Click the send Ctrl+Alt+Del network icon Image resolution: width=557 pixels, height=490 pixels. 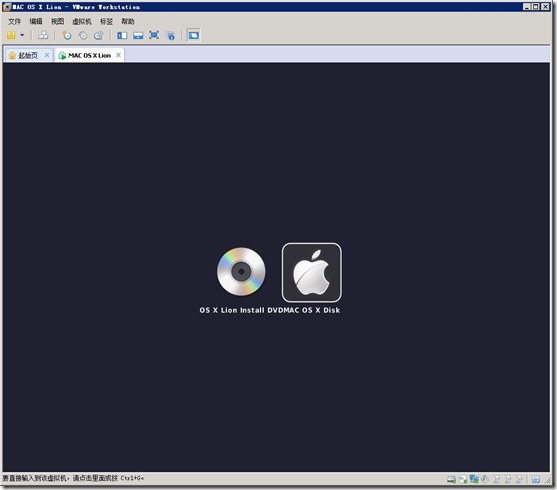click(43, 35)
